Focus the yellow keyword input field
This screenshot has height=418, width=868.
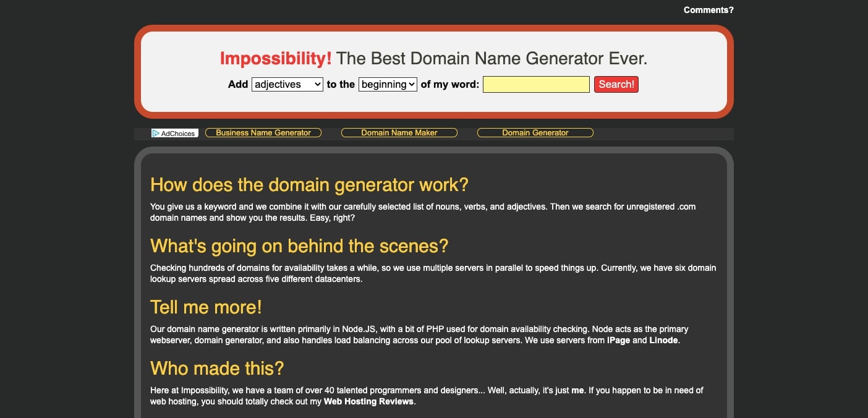coord(536,85)
